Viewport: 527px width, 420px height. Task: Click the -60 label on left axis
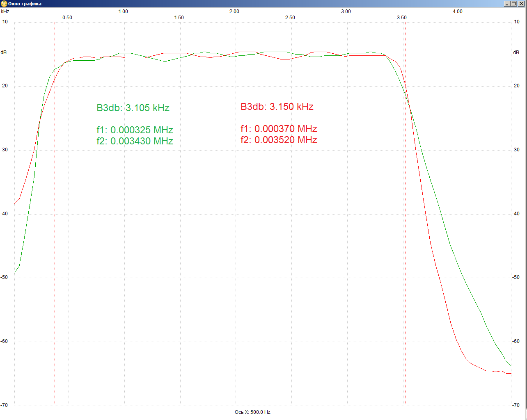[x=4, y=341]
